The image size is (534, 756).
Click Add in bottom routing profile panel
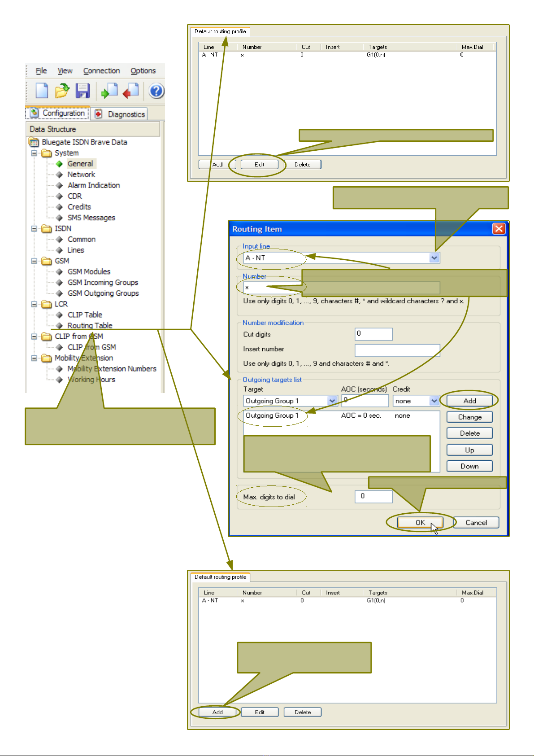217,712
